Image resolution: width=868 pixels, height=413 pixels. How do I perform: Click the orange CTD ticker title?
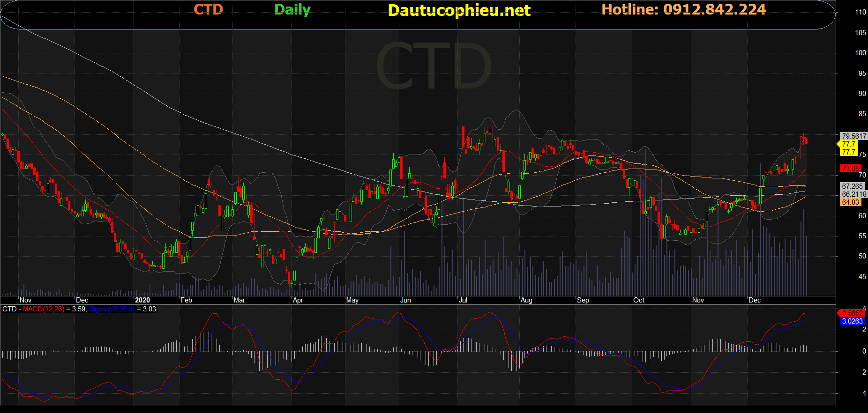pos(208,9)
